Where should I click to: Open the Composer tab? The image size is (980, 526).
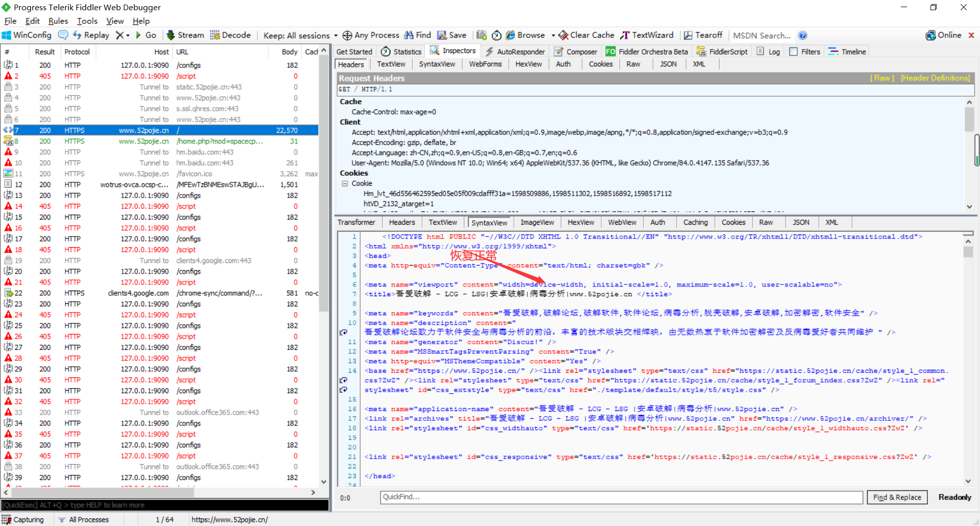pos(576,52)
